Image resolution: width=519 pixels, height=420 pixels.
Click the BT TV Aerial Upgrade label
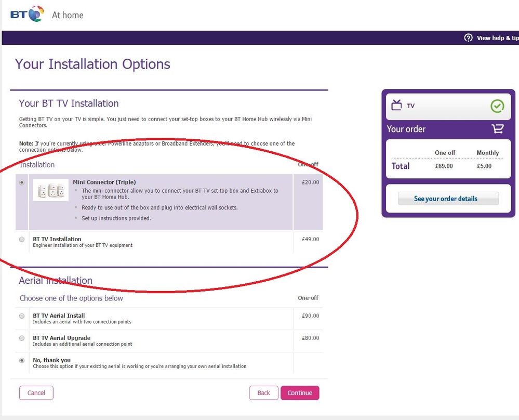point(62,337)
